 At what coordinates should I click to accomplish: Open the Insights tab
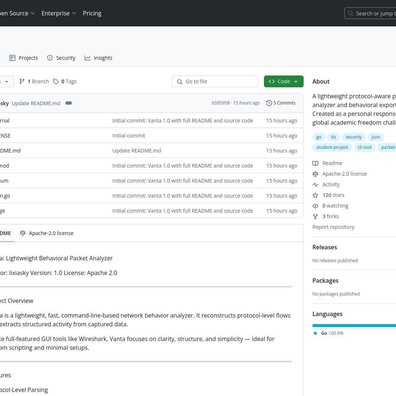[x=98, y=58]
